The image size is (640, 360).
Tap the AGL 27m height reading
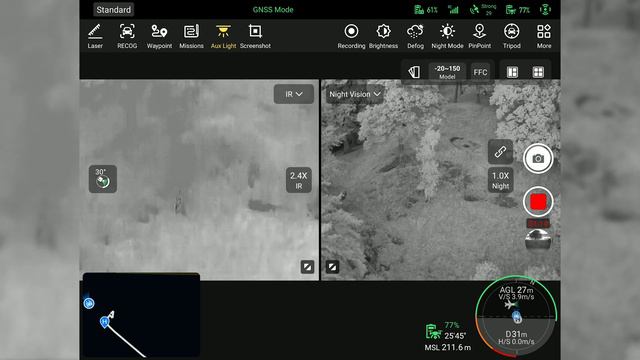(516, 290)
